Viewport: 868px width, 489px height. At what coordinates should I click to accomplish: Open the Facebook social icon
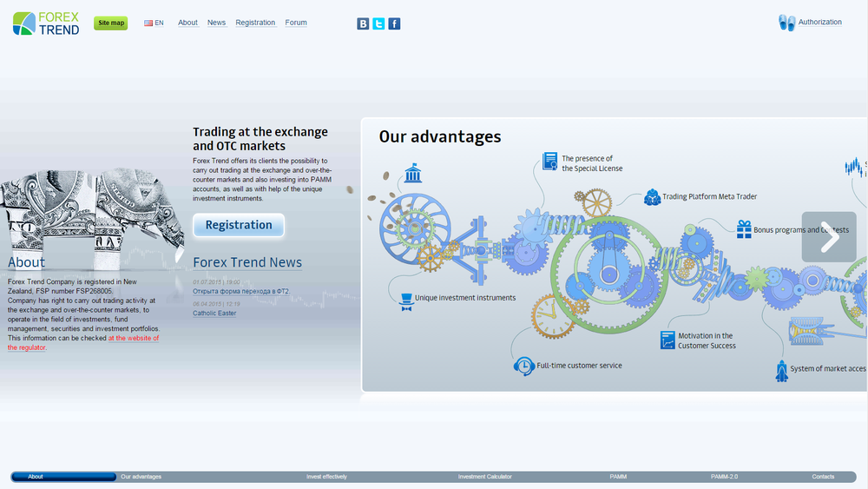[x=394, y=23]
